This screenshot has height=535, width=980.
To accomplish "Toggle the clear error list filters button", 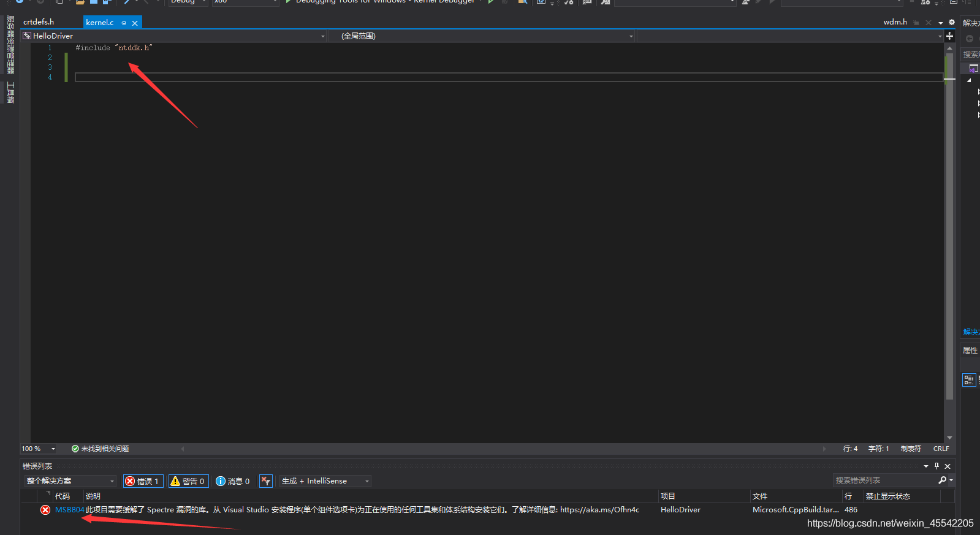I will pos(265,481).
